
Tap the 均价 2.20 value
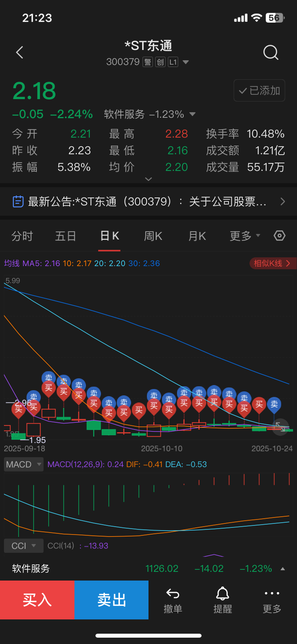point(177,167)
